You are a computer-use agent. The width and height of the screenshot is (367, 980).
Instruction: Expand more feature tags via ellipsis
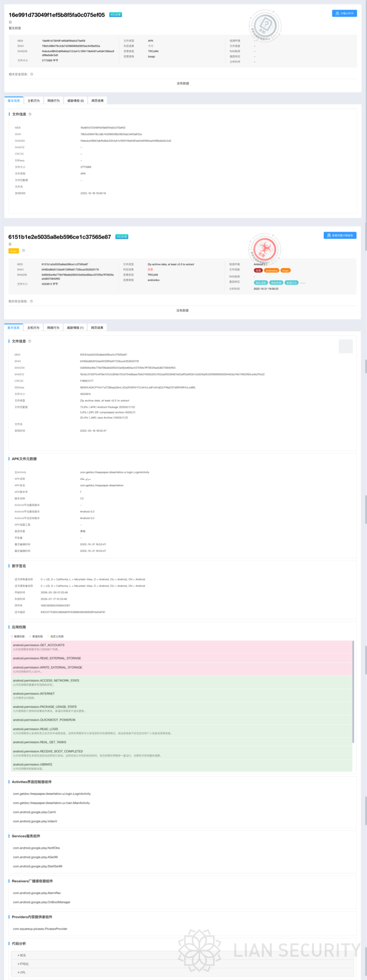[x=303, y=283]
